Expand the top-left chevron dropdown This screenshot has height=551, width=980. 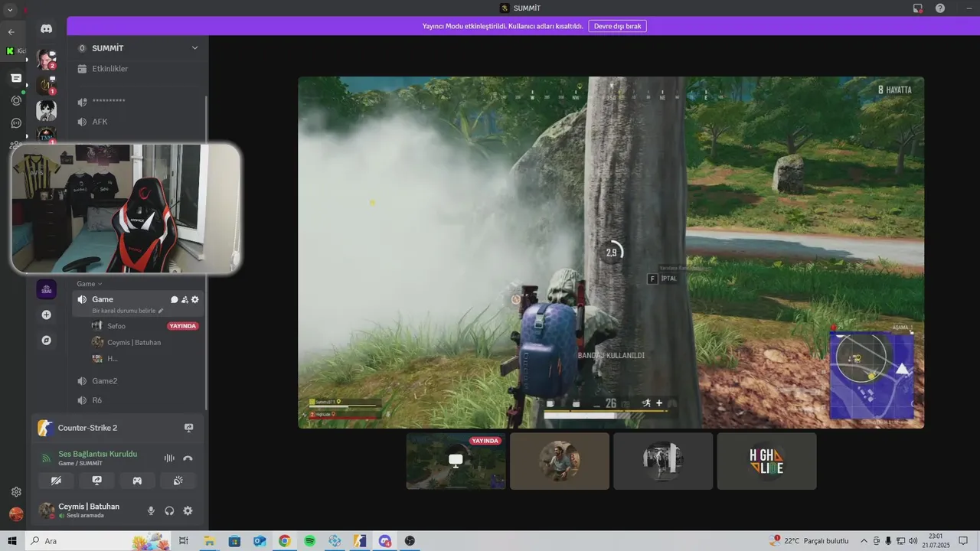(11, 9)
